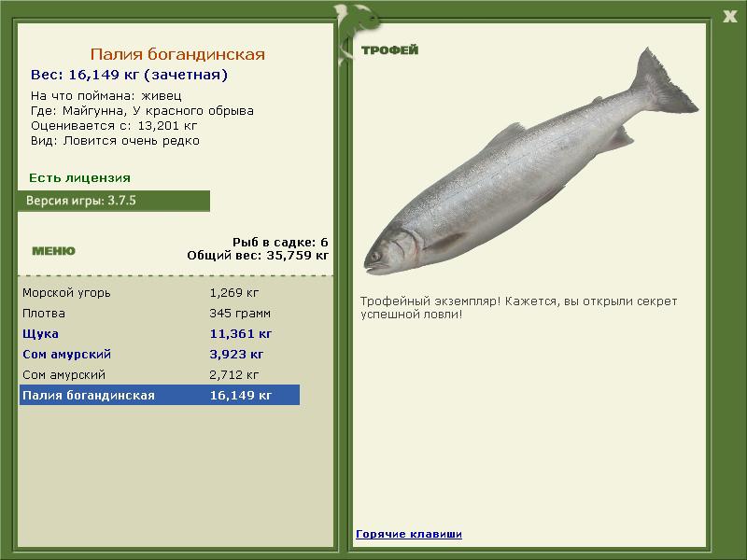
Task: Click the Где: Майгунна, У красного обрыва line
Action: [x=142, y=111]
